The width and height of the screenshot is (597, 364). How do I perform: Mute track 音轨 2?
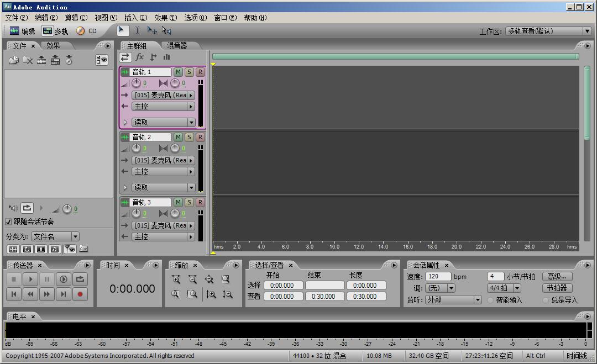pos(178,137)
